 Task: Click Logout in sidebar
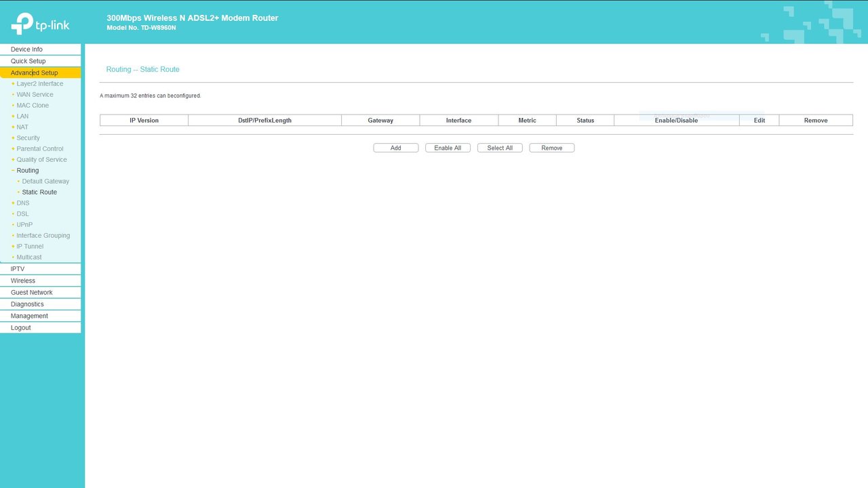(40, 328)
